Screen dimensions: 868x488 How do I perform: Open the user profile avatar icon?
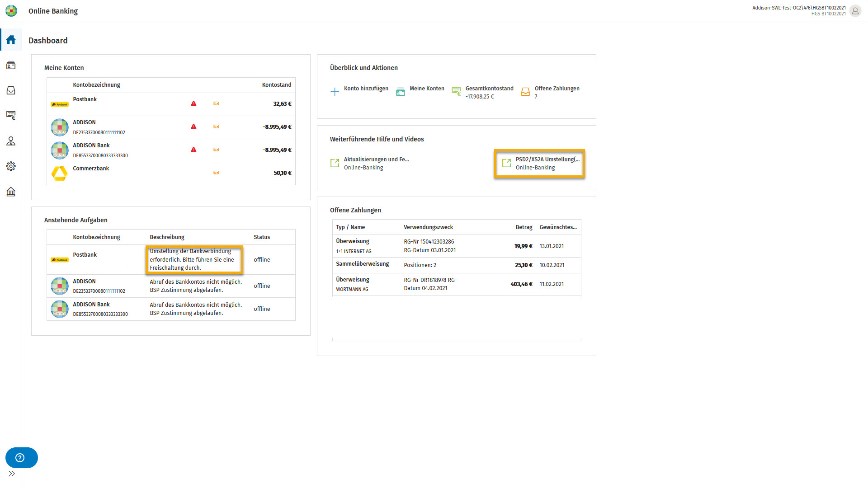tap(855, 11)
